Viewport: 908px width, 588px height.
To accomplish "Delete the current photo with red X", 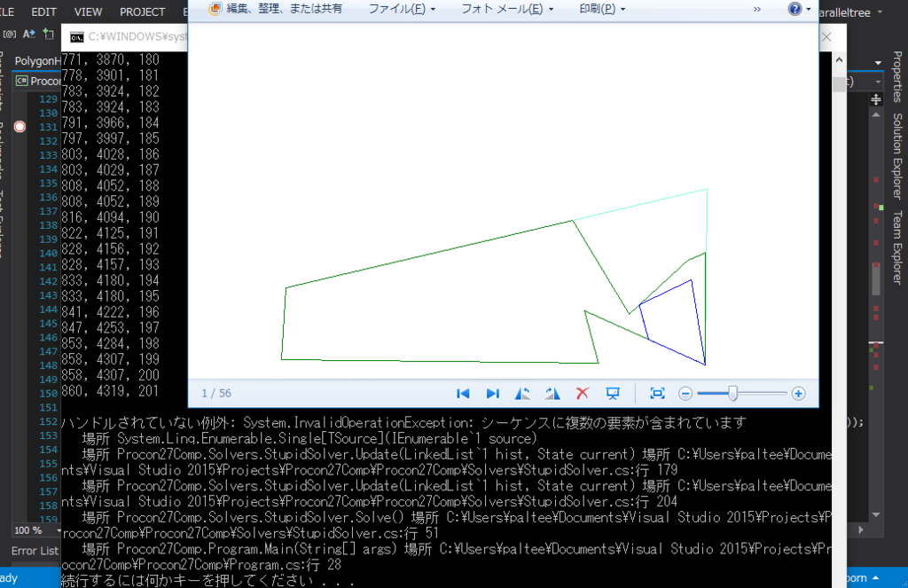I will coord(583,393).
